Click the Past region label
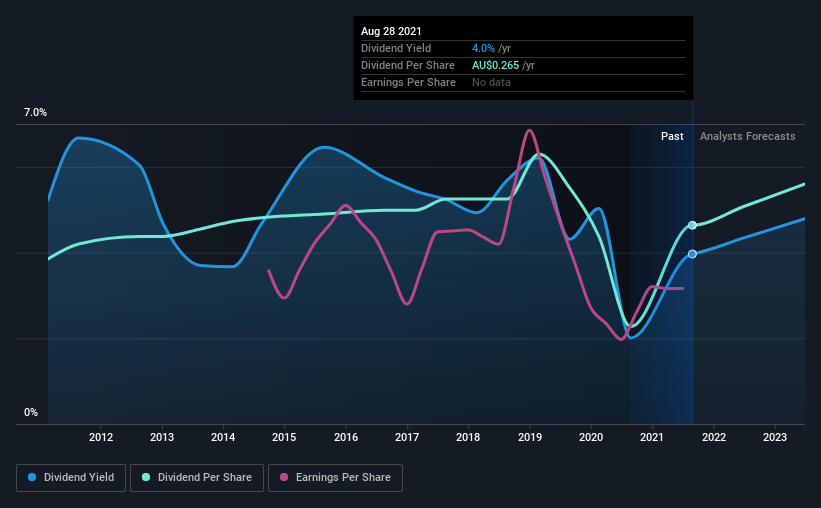Screen dimensions: 821x508 click(x=672, y=137)
